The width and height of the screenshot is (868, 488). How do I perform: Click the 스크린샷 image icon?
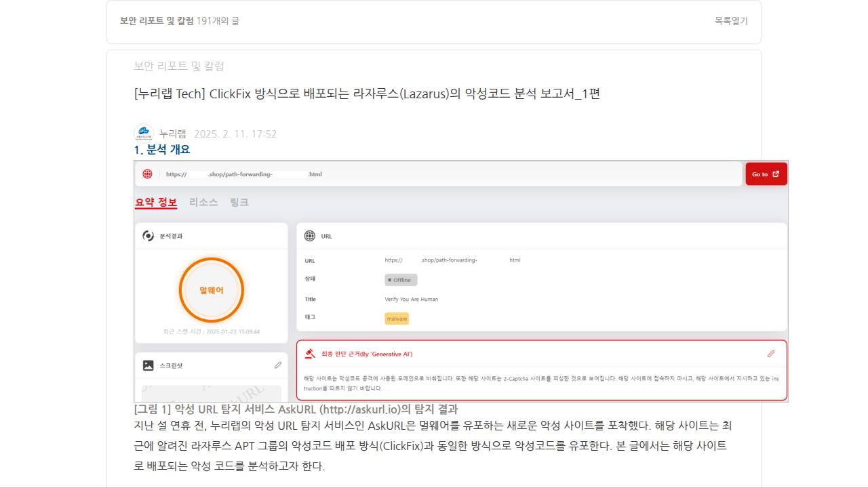[148, 365]
